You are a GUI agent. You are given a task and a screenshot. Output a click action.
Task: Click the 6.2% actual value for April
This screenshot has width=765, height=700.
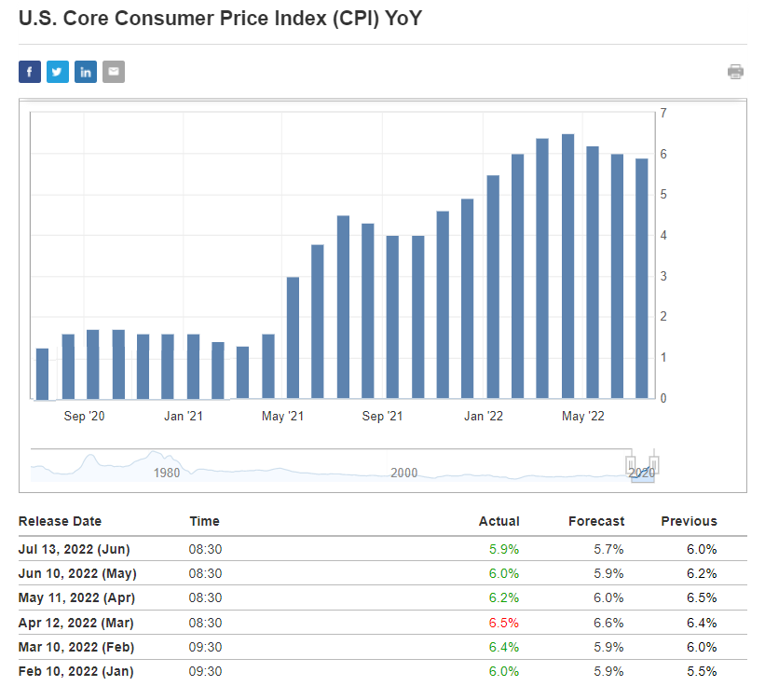pos(504,598)
